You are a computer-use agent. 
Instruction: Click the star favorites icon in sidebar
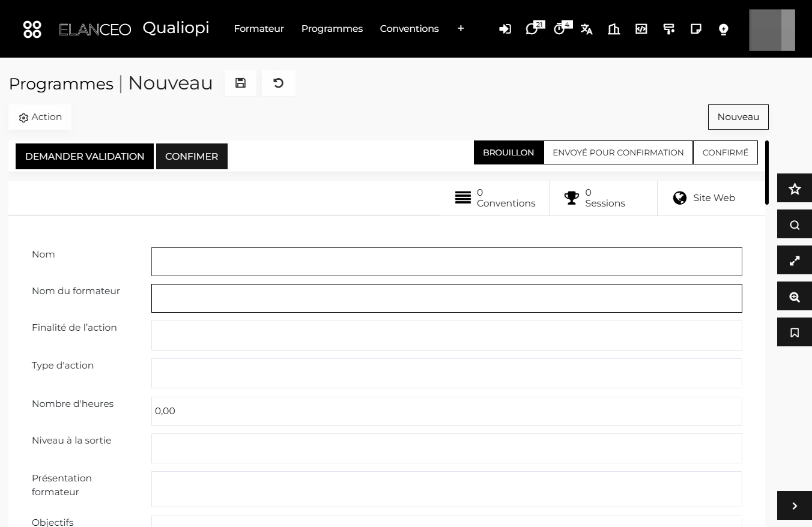(795, 189)
